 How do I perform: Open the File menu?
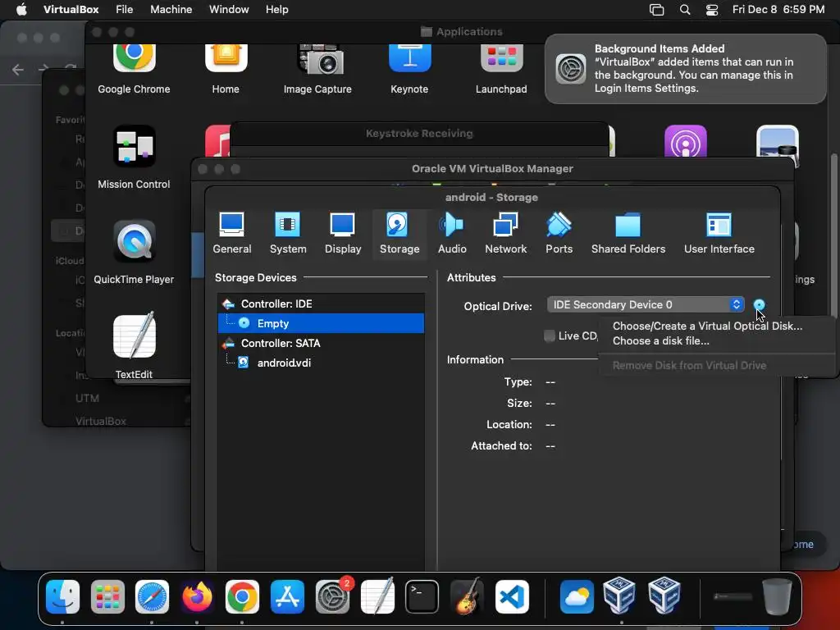pos(125,9)
